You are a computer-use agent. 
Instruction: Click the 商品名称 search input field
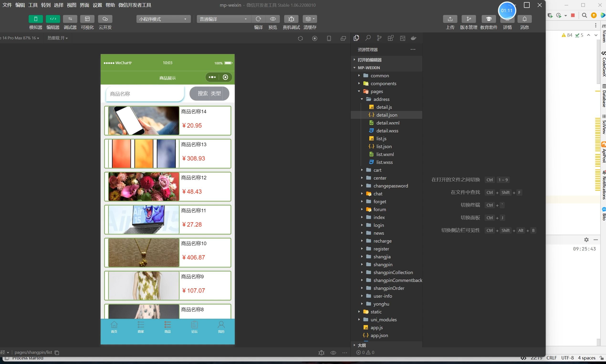(x=145, y=94)
